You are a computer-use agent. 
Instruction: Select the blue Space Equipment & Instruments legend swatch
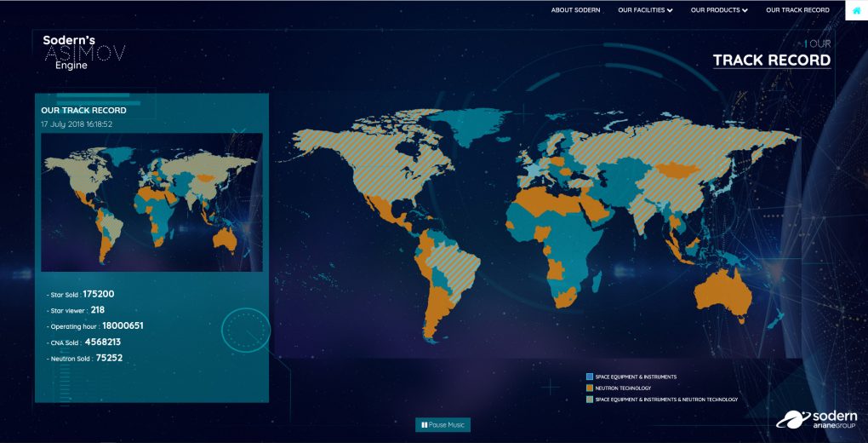590,377
